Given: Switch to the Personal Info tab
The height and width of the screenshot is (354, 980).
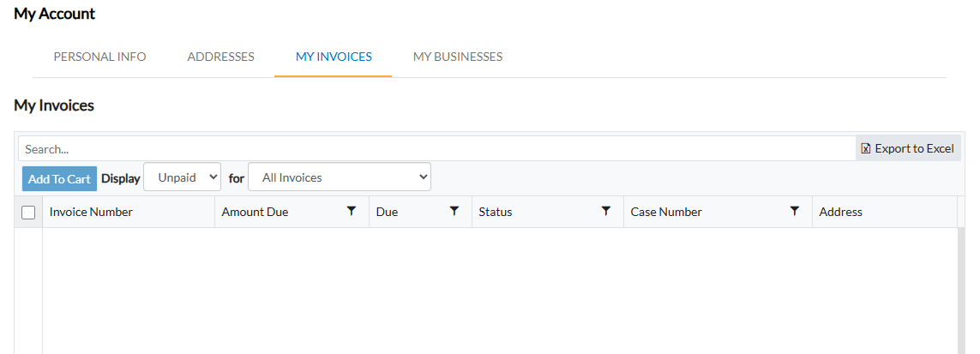Looking at the screenshot, I should point(99,57).
